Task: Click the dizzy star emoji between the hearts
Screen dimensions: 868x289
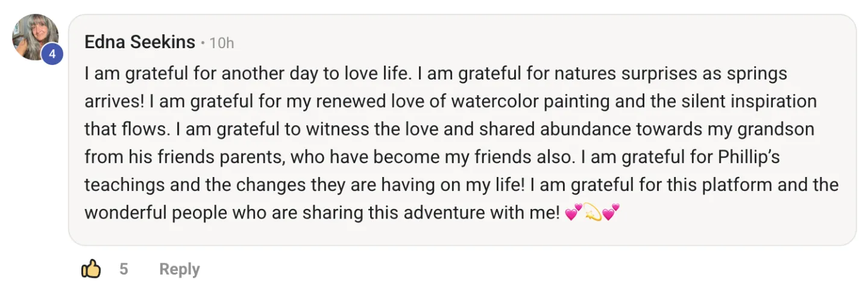Action: click(x=593, y=212)
